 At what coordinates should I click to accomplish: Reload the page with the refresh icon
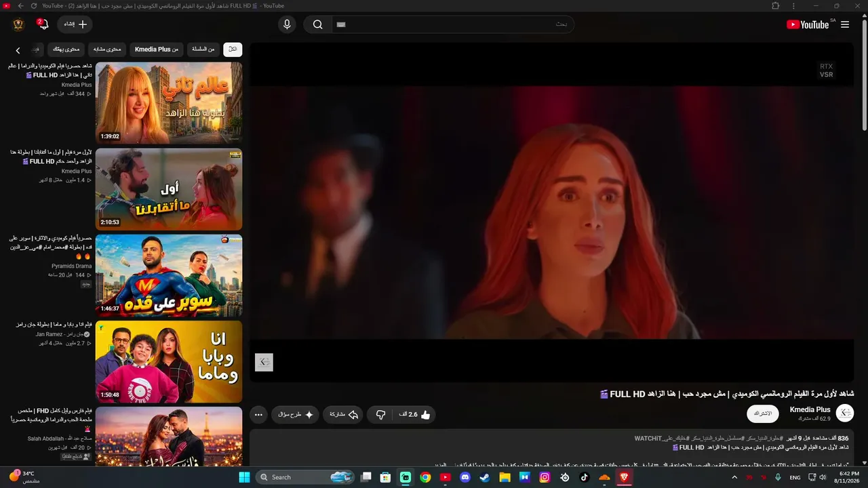point(34,5)
